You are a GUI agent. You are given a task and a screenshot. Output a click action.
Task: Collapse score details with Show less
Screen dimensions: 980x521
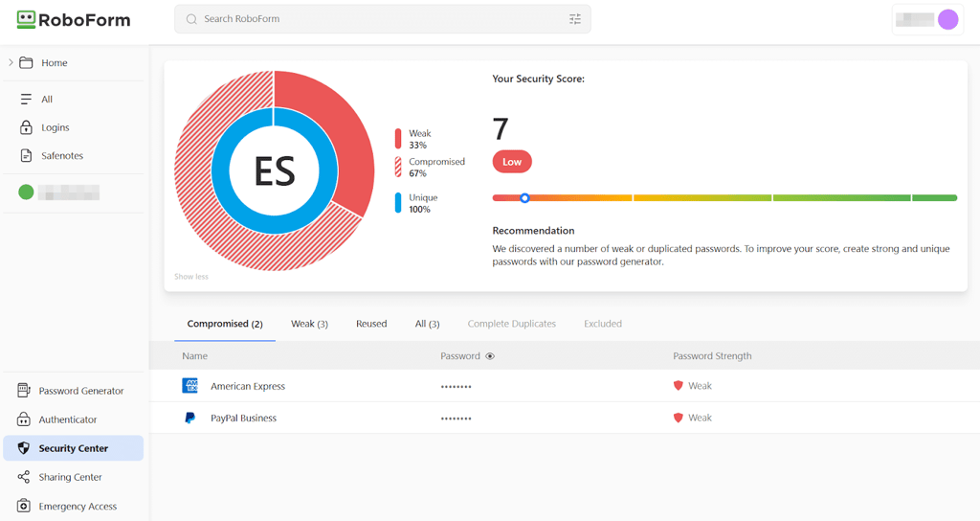(x=191, y=277)
